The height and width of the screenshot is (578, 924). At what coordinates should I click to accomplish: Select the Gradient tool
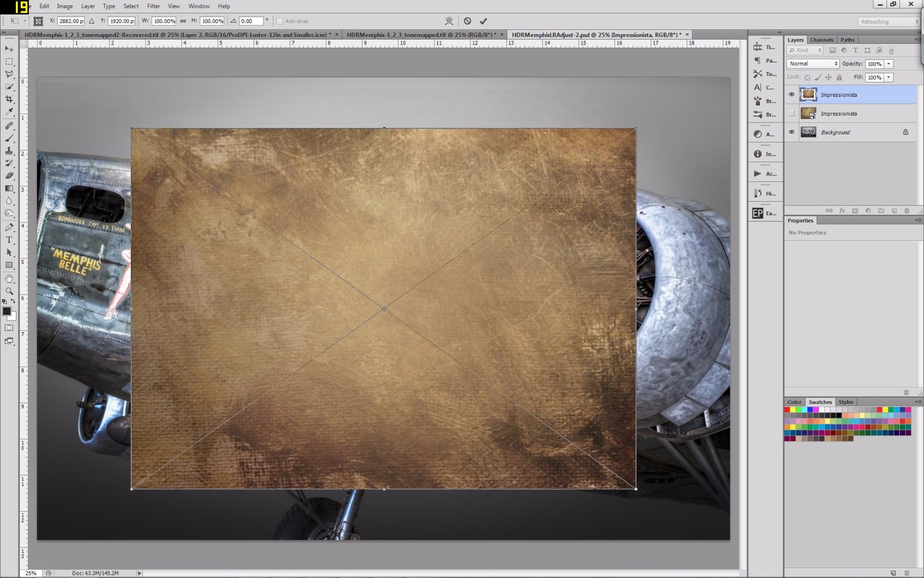click(9, 188)
